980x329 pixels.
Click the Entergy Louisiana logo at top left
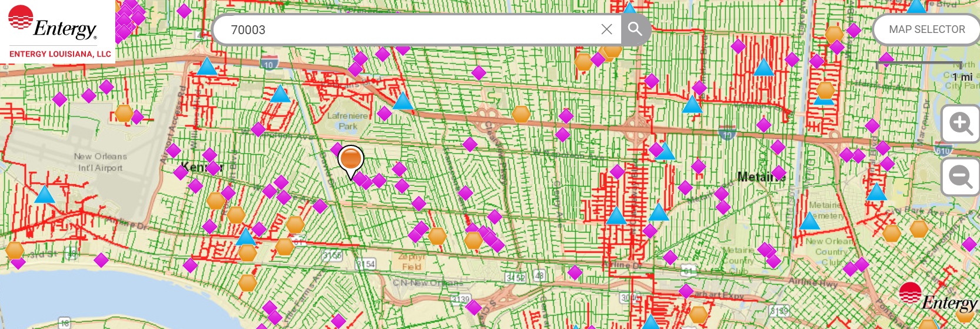(x=58, y=31)
